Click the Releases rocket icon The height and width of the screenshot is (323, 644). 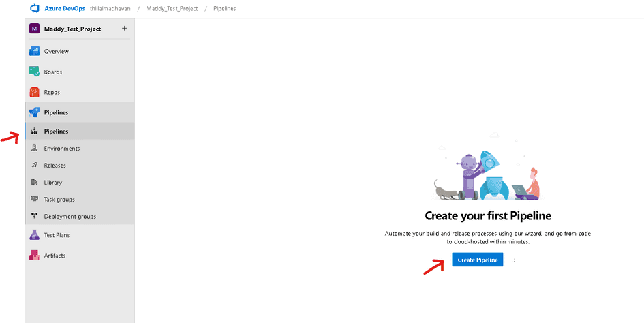coord(35,166)
